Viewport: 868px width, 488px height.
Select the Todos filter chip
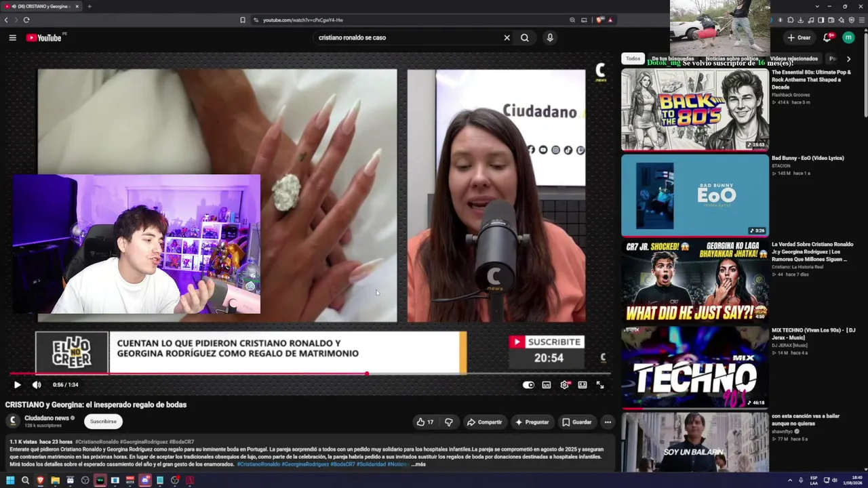click(633, 59)
